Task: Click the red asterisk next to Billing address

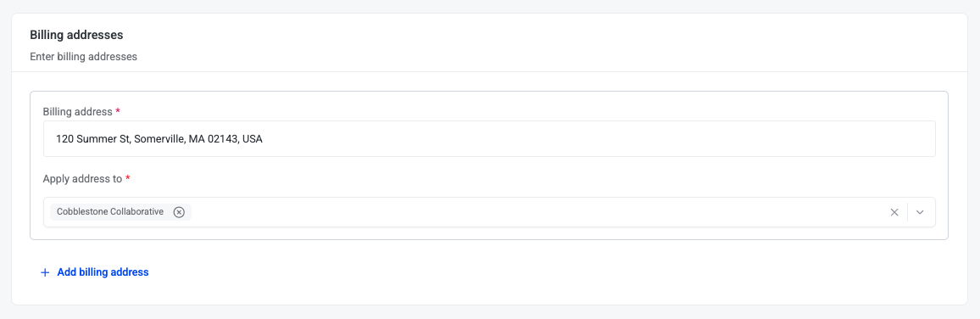Action: click(x=118, y=110)
